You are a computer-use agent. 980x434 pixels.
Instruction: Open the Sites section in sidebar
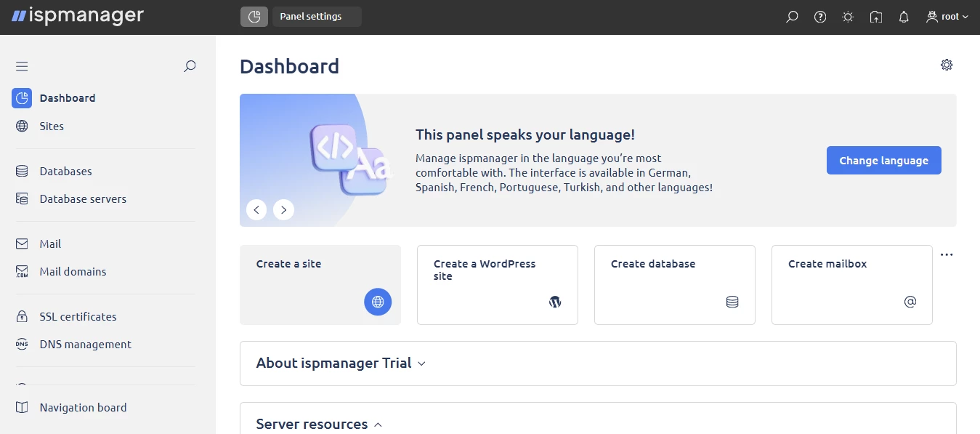[51, 126]
